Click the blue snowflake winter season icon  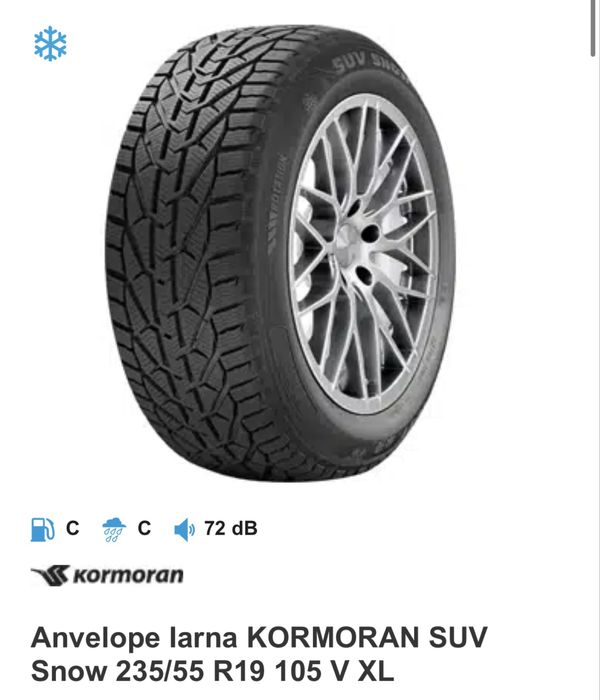(x=50, y=43)
